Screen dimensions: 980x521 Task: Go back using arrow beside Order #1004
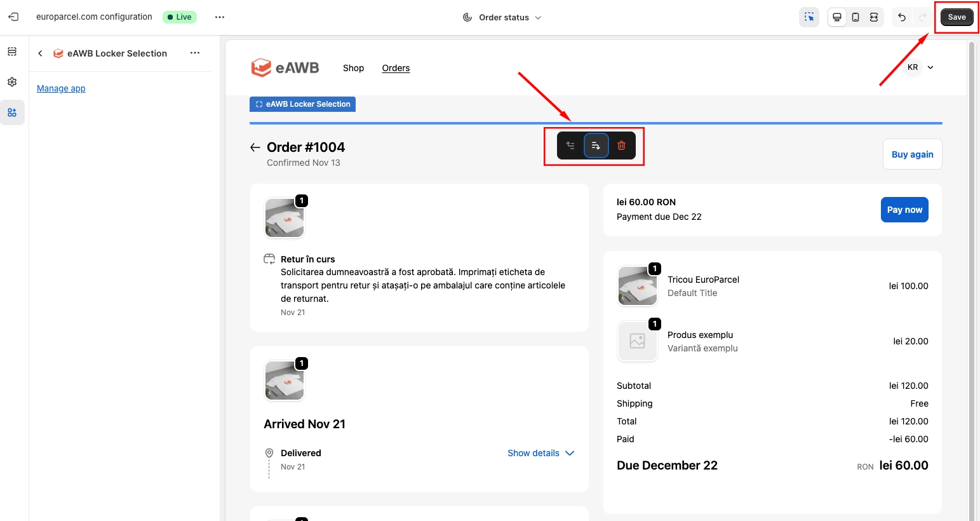255,147
